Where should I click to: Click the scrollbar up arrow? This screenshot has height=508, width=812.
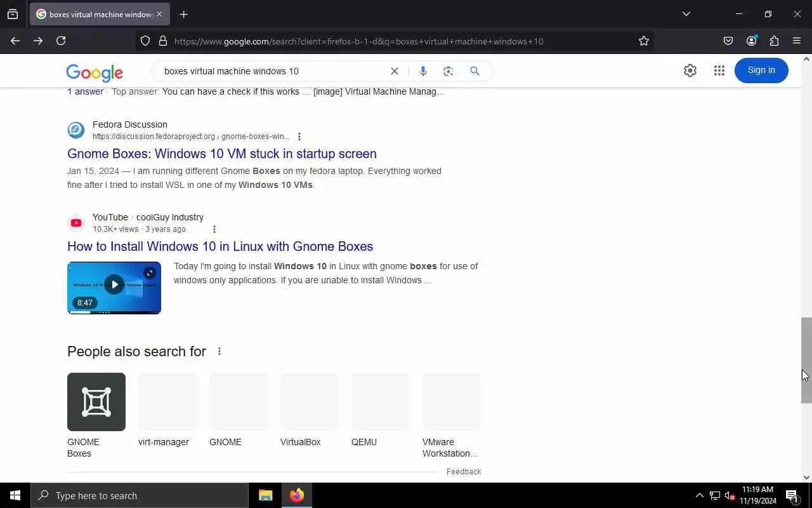point(806,59)
